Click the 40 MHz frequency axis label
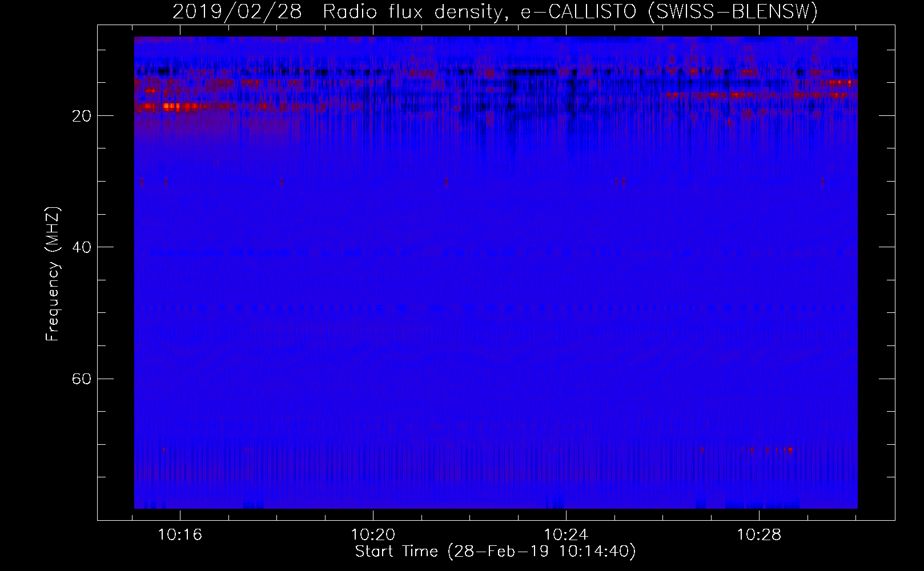This screenshot has height=571, width=924. pos(81,247)
